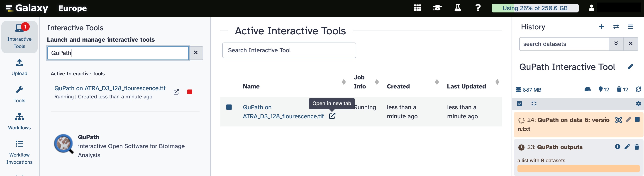
Task: Open in new tab icon in table row
Action: pyautogui.click(x=332, y=116)
